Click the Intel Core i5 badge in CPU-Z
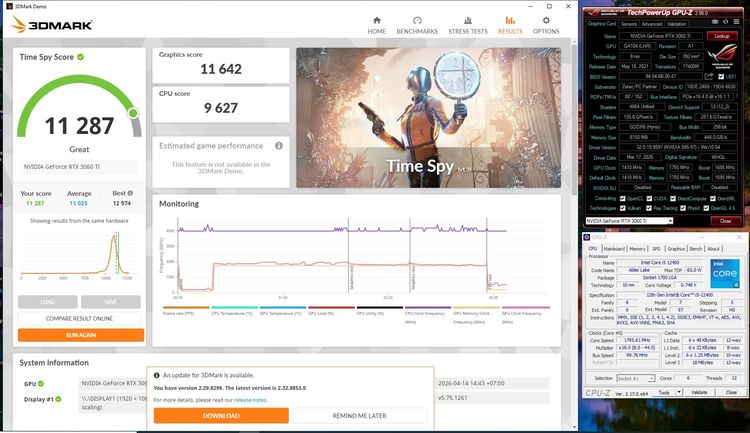Screen dimensions: 750x433 click(725, 274)
